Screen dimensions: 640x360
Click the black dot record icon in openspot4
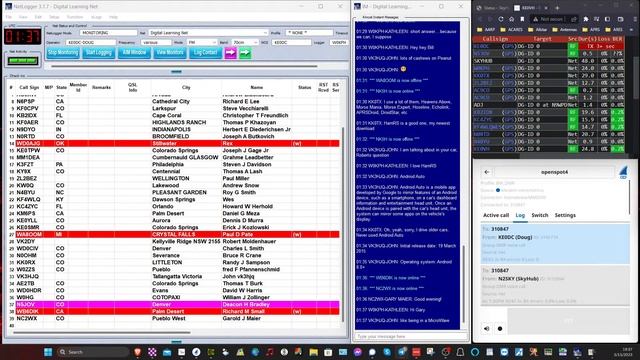[x=500, y=329]
